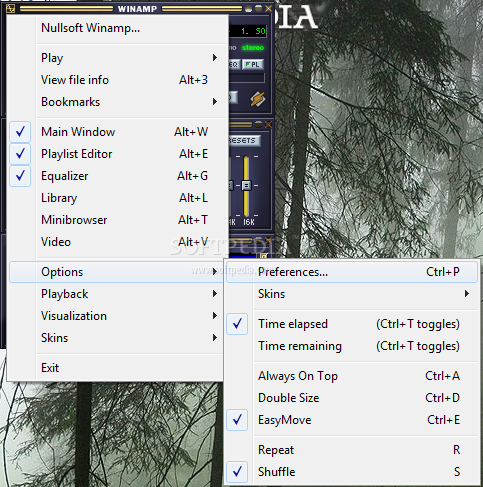Close the Winamp main window
Screen dimensions: 483x487
click(268, 9)
